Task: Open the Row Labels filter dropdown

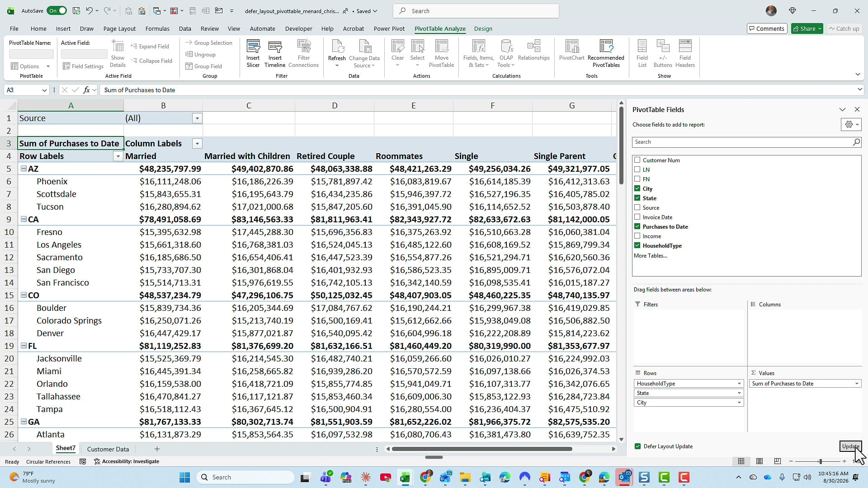Action: pyautogui.click(x=118, y=156)
